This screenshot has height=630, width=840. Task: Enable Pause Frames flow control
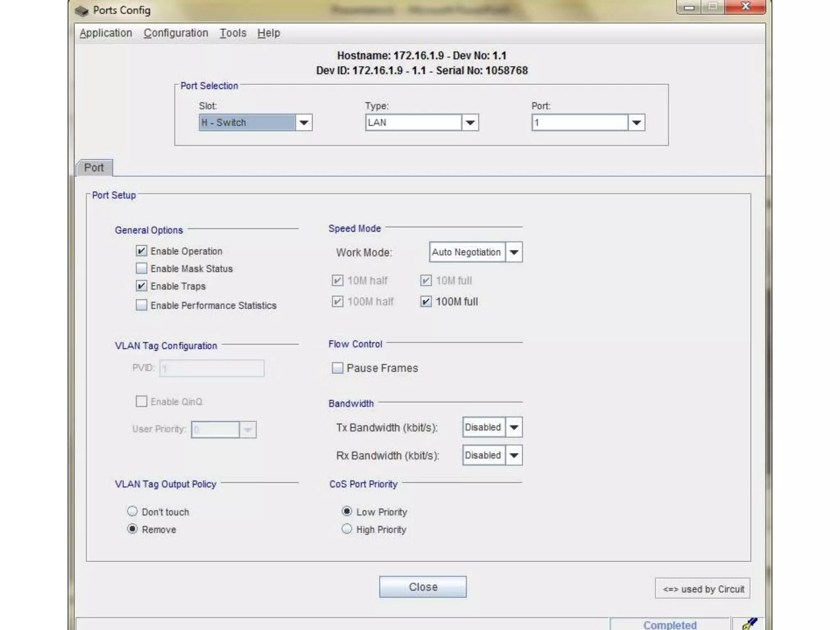[337, 368]
